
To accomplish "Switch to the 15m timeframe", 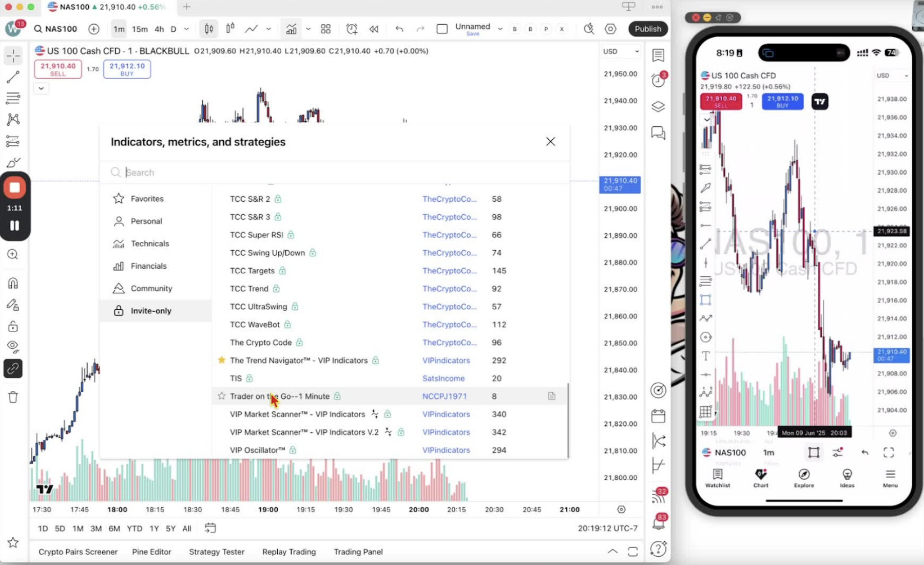I will point(140,29).
